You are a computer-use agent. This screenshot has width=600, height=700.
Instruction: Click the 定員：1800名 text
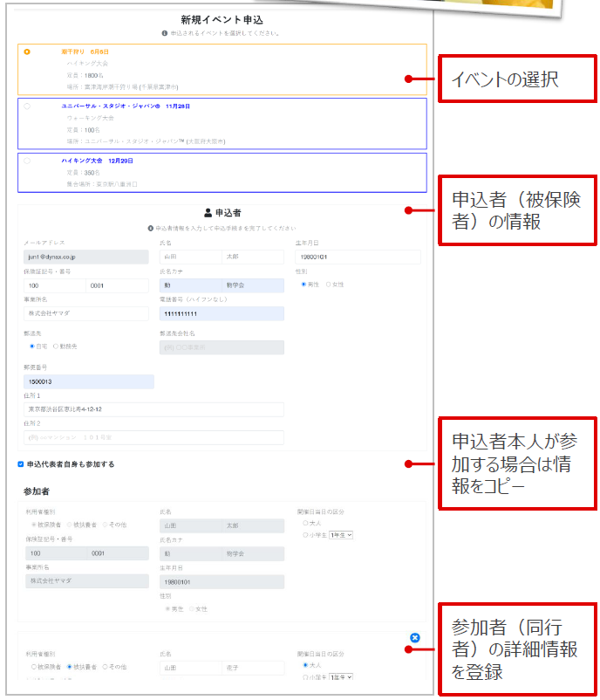(x=85, y=75)
